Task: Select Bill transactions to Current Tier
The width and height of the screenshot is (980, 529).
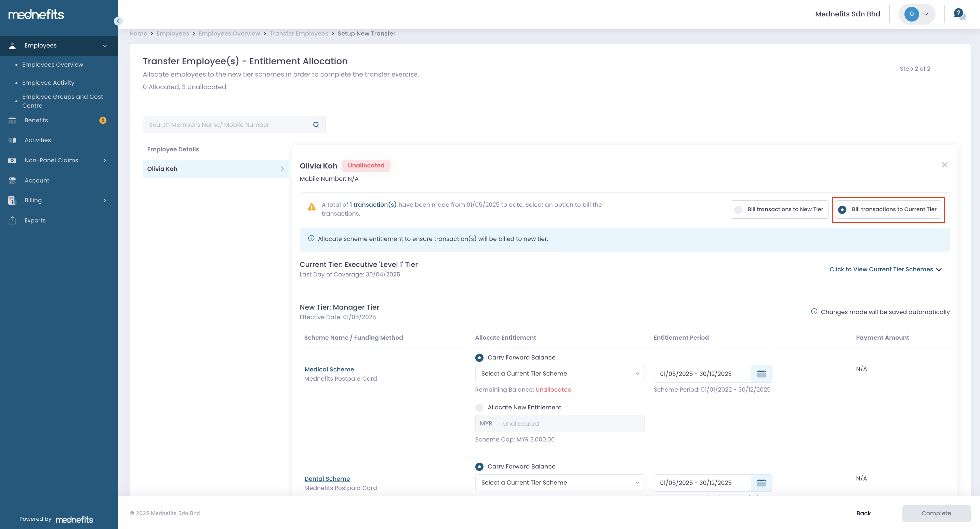Action: (x=888, y=209)
